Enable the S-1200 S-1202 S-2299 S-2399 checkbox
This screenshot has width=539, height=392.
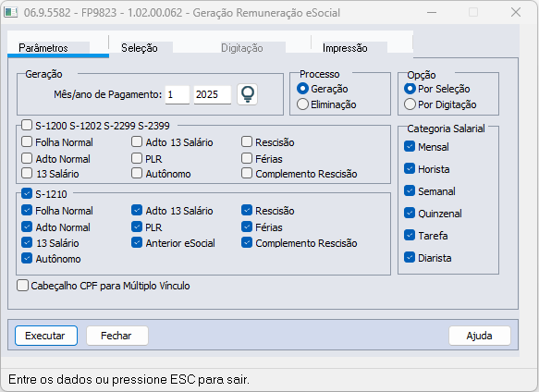pyautogui.click(x=27, y=125)
